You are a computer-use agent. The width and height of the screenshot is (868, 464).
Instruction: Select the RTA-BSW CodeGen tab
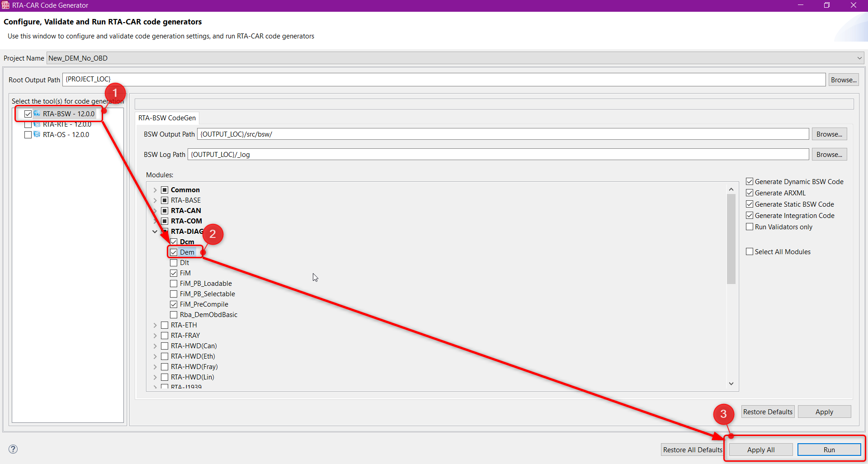point(167,118)
